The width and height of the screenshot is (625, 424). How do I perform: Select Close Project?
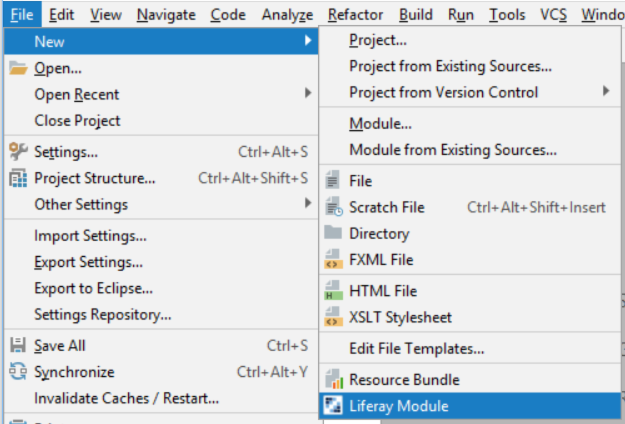tap(161, 121)
